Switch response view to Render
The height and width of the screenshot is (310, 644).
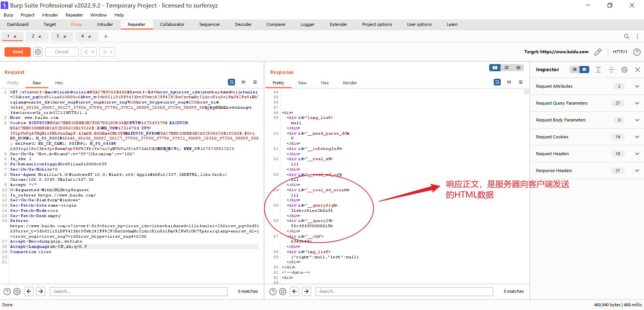pyautogui.click(x=350, y=83)
